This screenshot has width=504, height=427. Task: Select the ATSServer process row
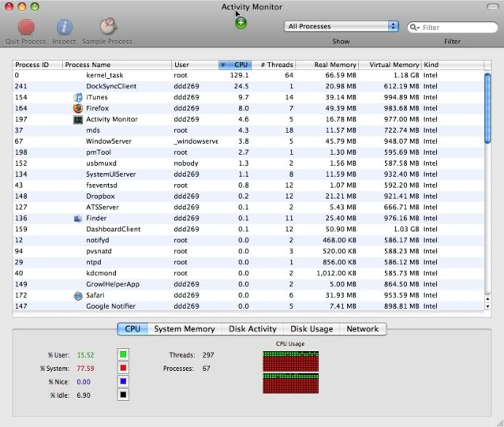248,207
